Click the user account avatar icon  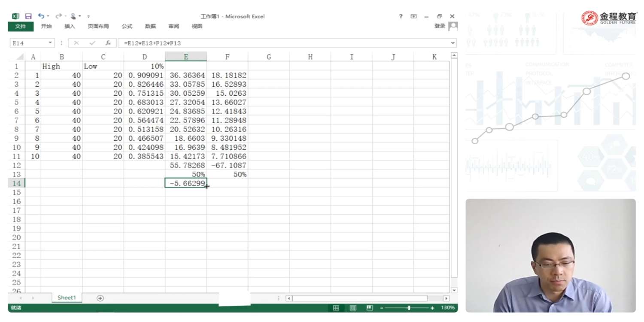453,26
